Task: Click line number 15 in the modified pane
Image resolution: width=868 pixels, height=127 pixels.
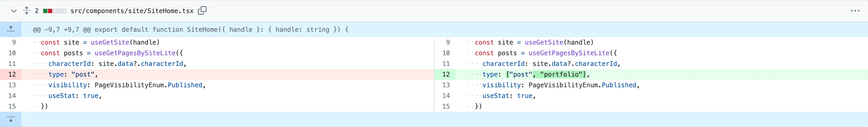Action: tap(446, 106)
